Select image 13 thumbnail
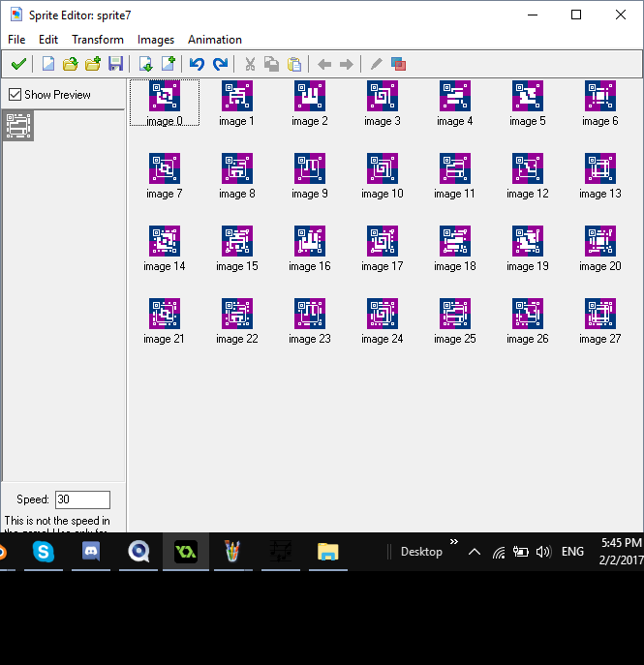 [x=599, y=168]
